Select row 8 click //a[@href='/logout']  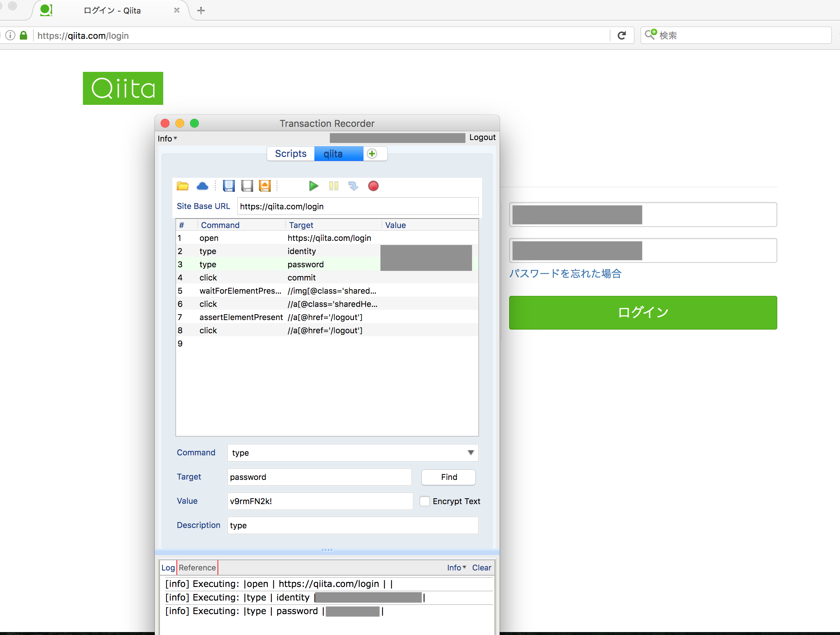[x=327, y=330]
